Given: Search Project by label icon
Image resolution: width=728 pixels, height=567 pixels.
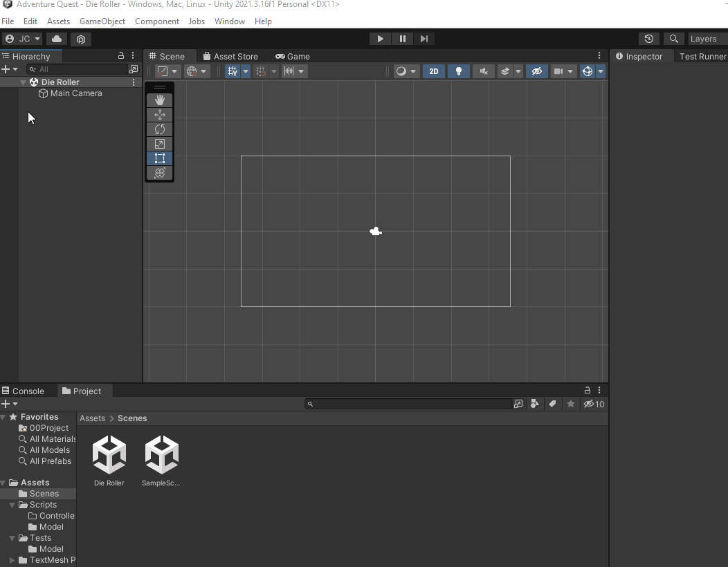Looking at the screenshot, I should click(x=552, y=404).
